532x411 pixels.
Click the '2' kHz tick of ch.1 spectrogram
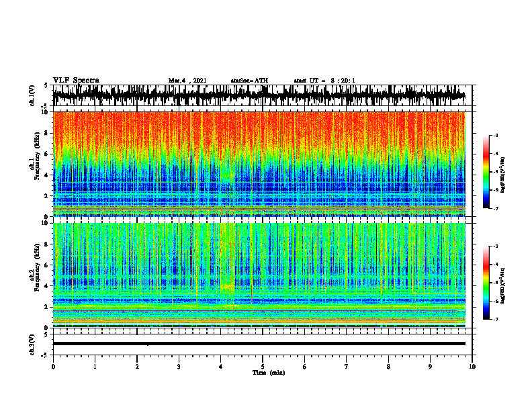point(46,196)
